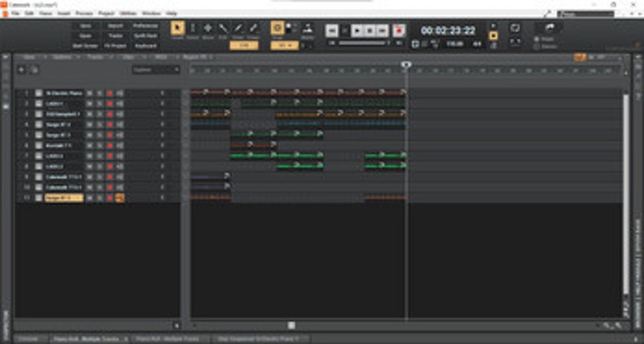Click the Fit Project button
644x344 pixels.
point(115,46)
